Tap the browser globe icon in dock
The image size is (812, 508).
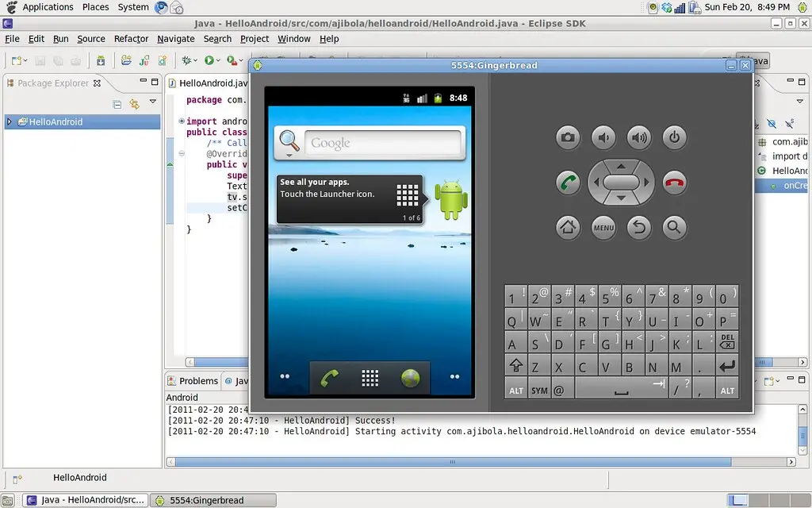click(x=410, y=379)
